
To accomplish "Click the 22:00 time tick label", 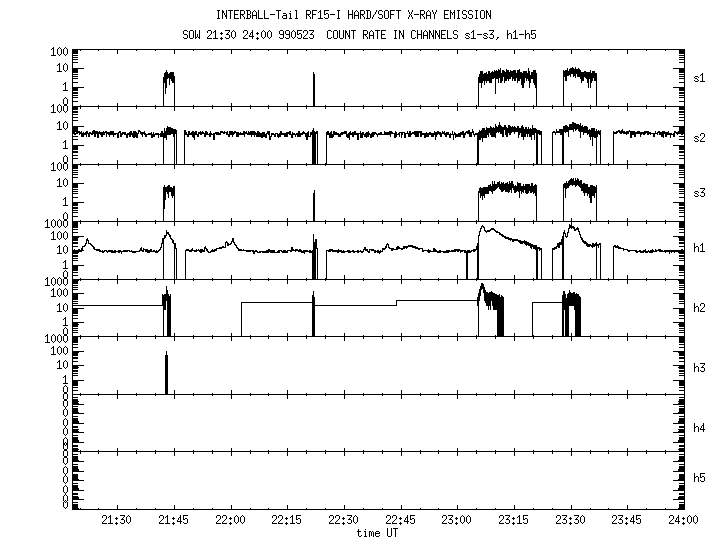I will tap(230, 520).
